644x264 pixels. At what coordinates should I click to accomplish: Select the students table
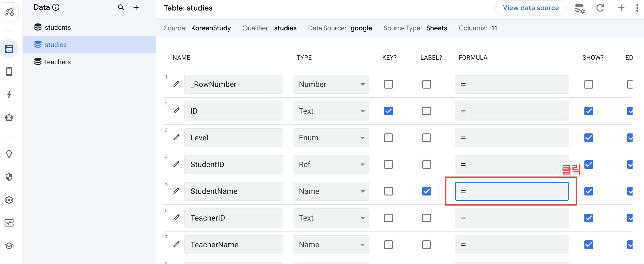(x=58, y=27)
